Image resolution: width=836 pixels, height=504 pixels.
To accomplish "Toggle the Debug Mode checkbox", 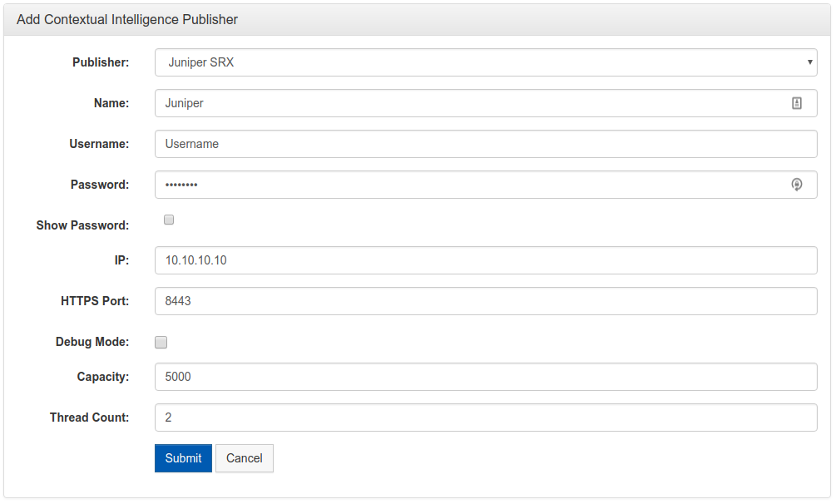I will pyautogui.click(x=161, y=343).
